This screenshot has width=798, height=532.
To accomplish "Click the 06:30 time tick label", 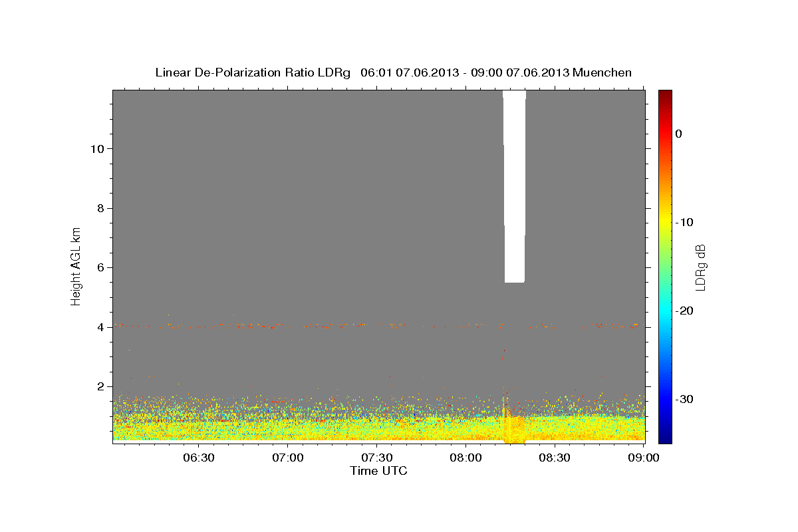I will (x=198, y=458).
